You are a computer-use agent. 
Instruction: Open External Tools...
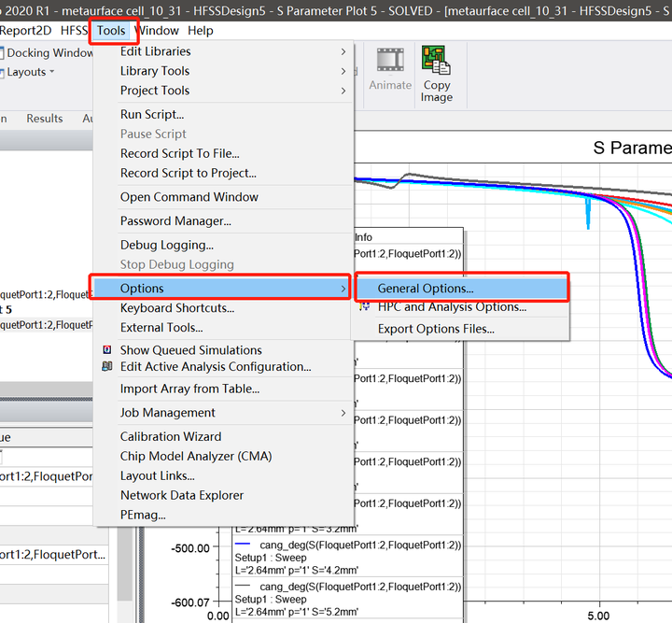[x=223, y=328]
